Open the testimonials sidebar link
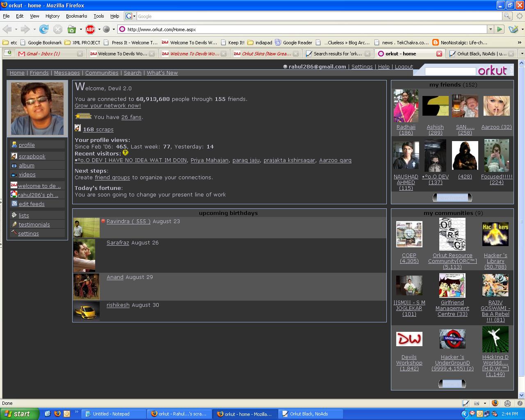Viewport: 525px width, 420px height. point(34,224)
